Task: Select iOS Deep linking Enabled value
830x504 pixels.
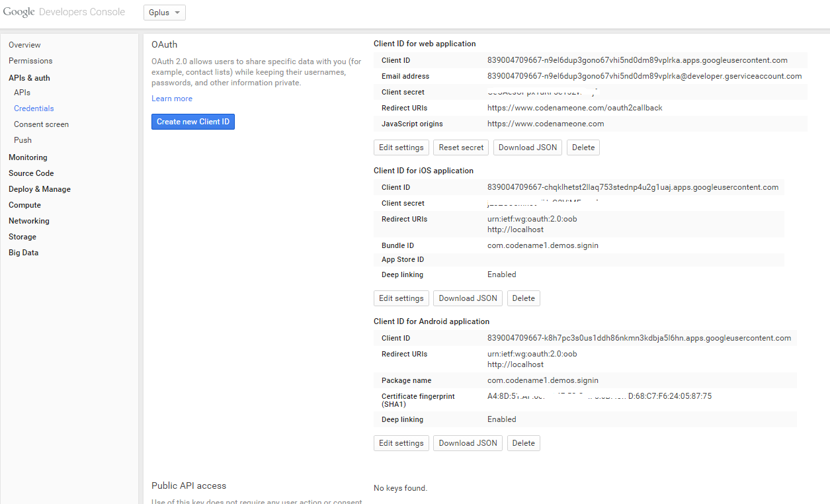Action: [x=502, y=274]
